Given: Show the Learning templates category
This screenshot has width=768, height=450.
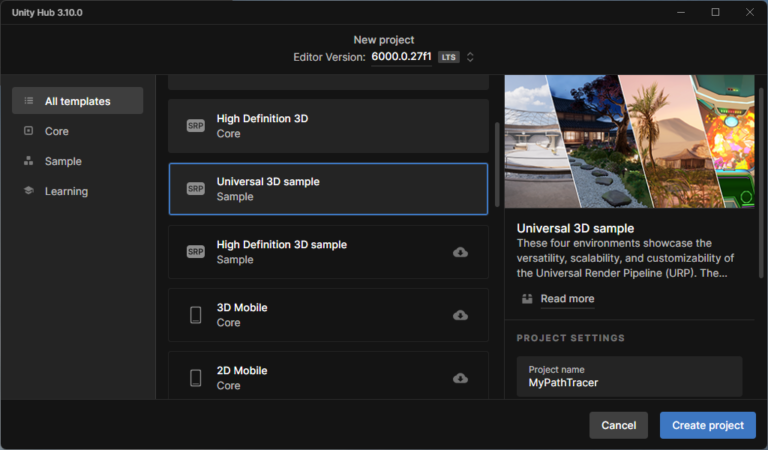Looking at the screenshot, I should click(x=66, y=191).
